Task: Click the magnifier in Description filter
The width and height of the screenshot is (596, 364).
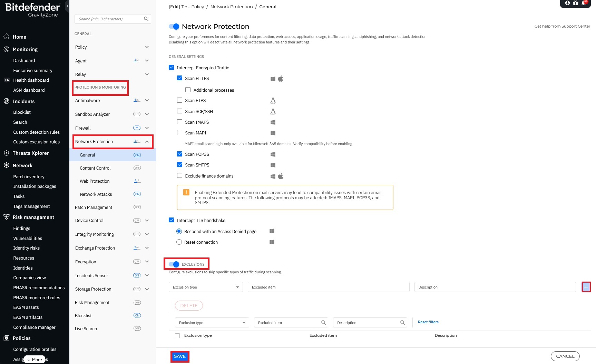Action: (402, 323)
